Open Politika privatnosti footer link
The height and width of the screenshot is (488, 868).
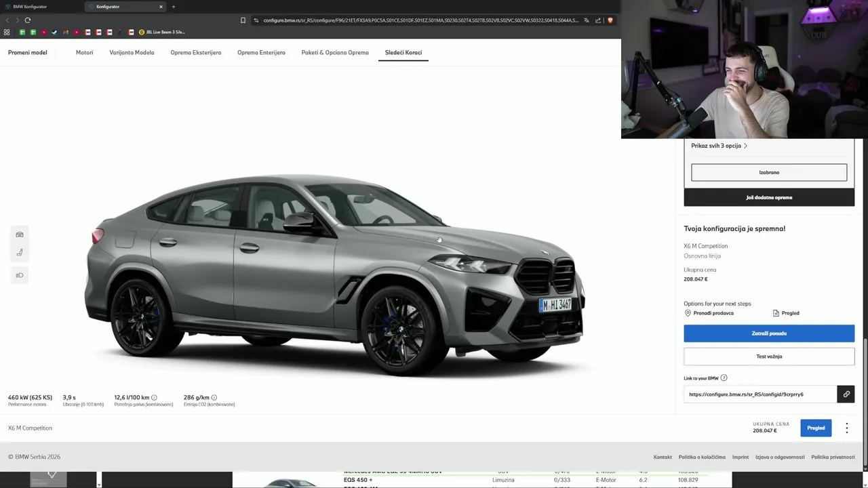coord(833,457)
